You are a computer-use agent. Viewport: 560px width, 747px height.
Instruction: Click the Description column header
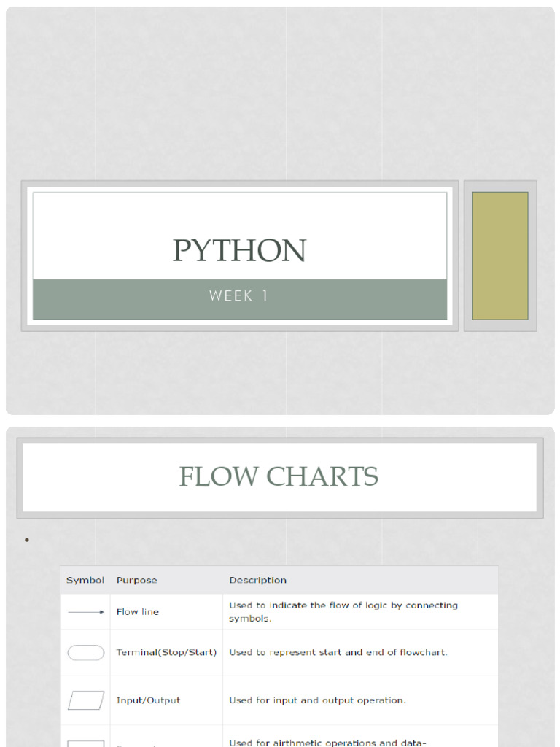(x=257, y=581)
